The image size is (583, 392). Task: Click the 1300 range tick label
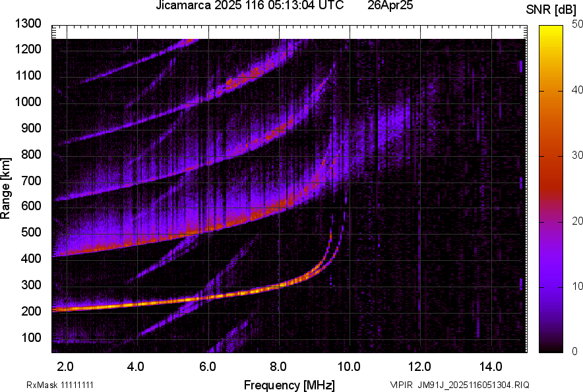28,24
